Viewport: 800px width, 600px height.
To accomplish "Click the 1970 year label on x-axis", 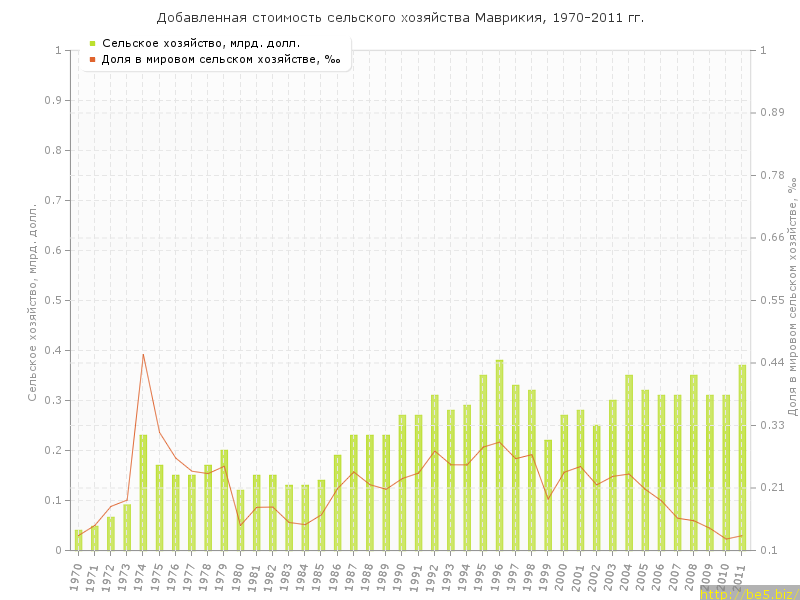I will 77,577.
